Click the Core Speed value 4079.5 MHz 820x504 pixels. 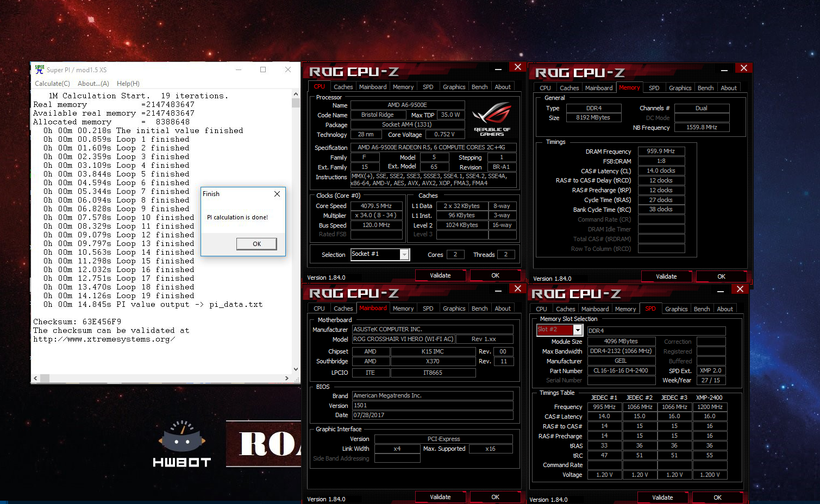point(376,206)
